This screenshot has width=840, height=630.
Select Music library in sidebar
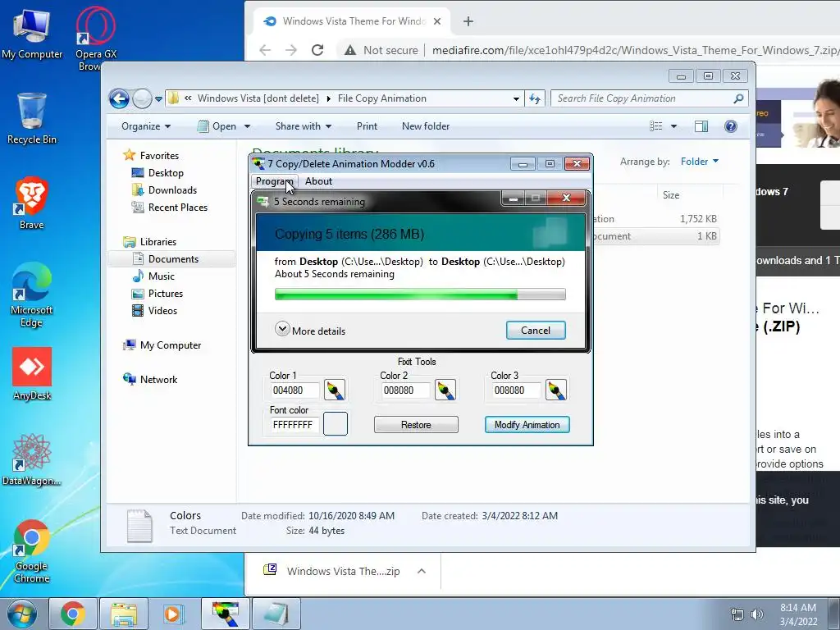click(x=162, y=276)
